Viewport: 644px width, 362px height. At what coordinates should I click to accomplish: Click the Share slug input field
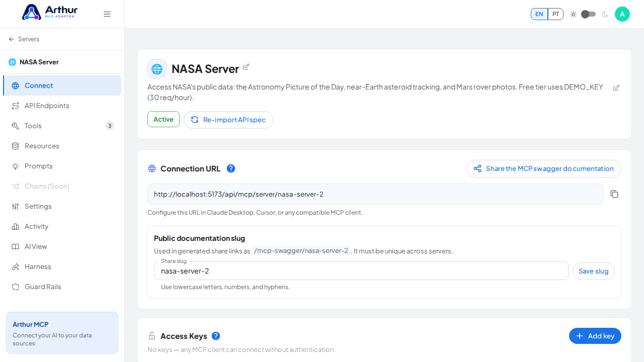361,271
